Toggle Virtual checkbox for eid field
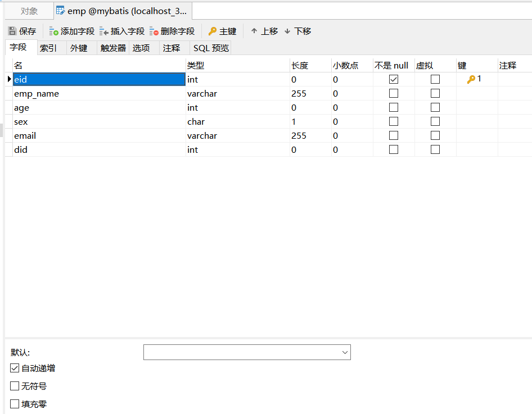This screenshot has width=532, height=414. click(435, 79)
